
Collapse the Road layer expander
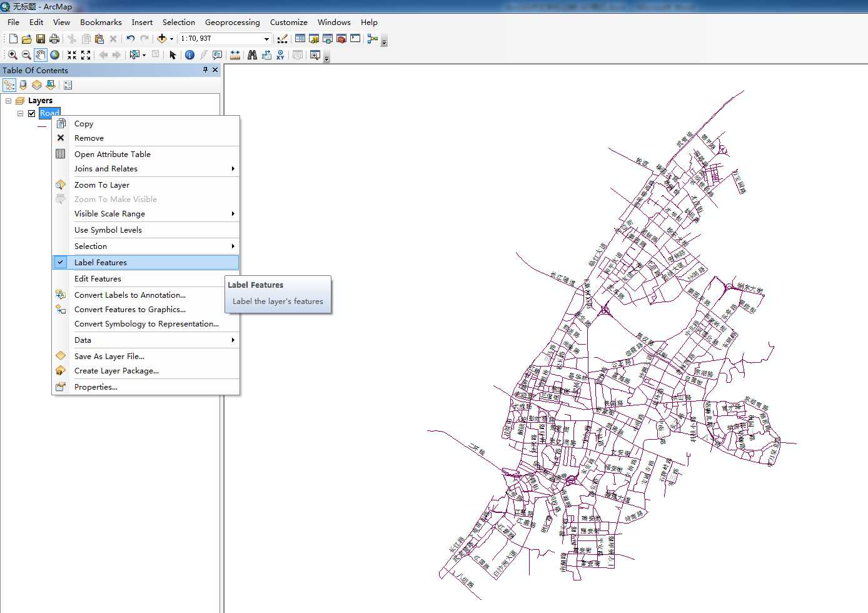pos(20,113)
